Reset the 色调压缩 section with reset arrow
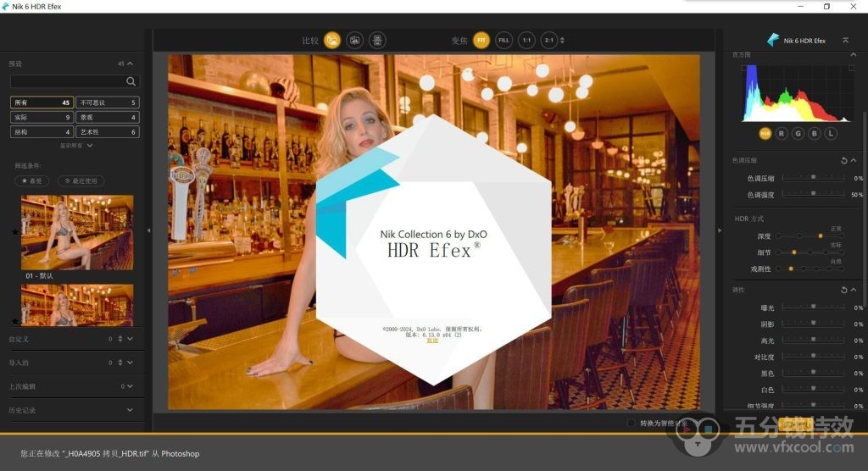 843,160
